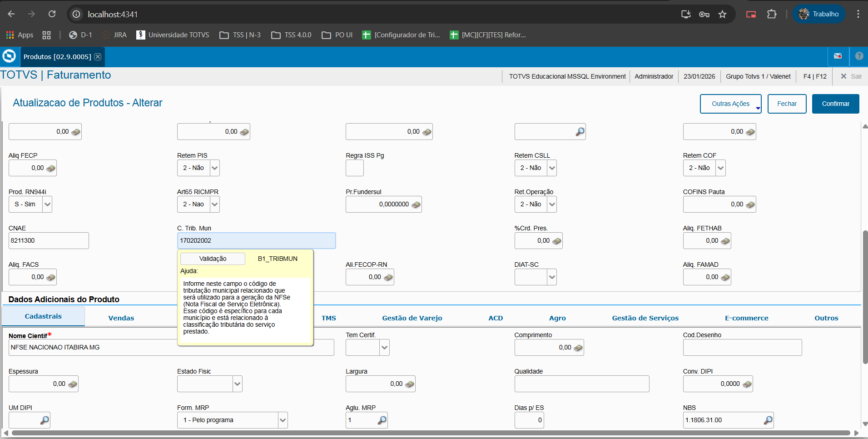Viewport: 868px width, 439px height.
Task: Click calculator icon in Ali.FECOP-RN field
Action: point(388,277)
